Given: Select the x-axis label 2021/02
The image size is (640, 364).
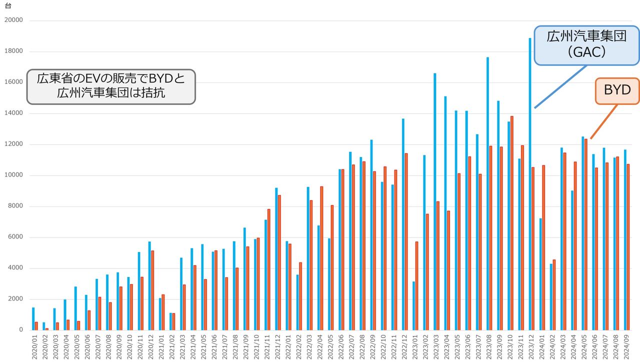Looking at the screenshot, I should tap(172, 347).
